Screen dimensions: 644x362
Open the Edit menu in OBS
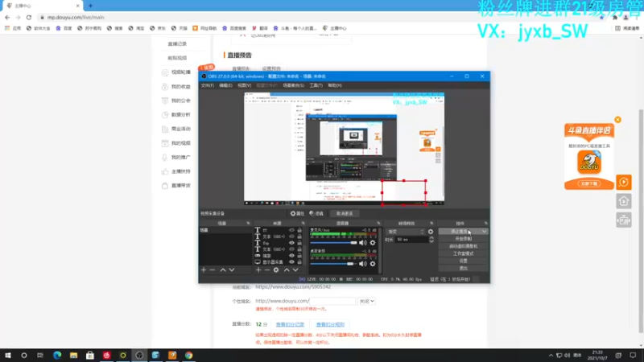(225, 85)
